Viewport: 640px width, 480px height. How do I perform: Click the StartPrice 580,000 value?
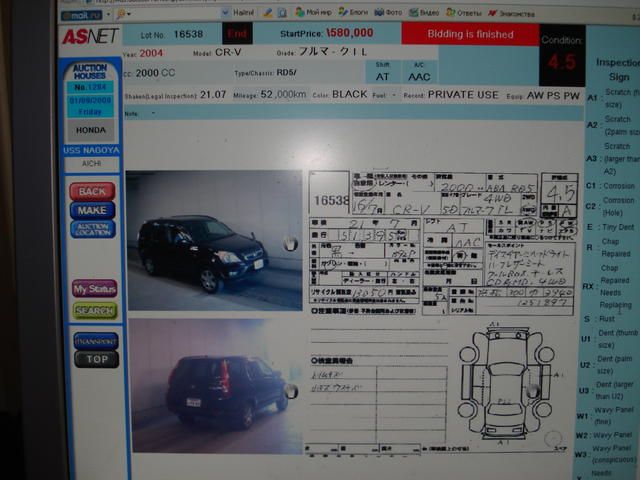tap(350, 33)
